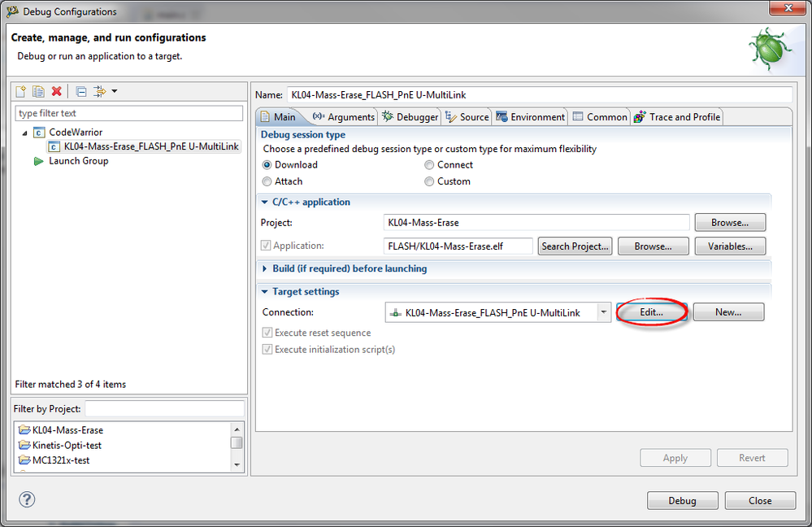Select the Custom radio button
812x527 pixels.
click(429, 181)
